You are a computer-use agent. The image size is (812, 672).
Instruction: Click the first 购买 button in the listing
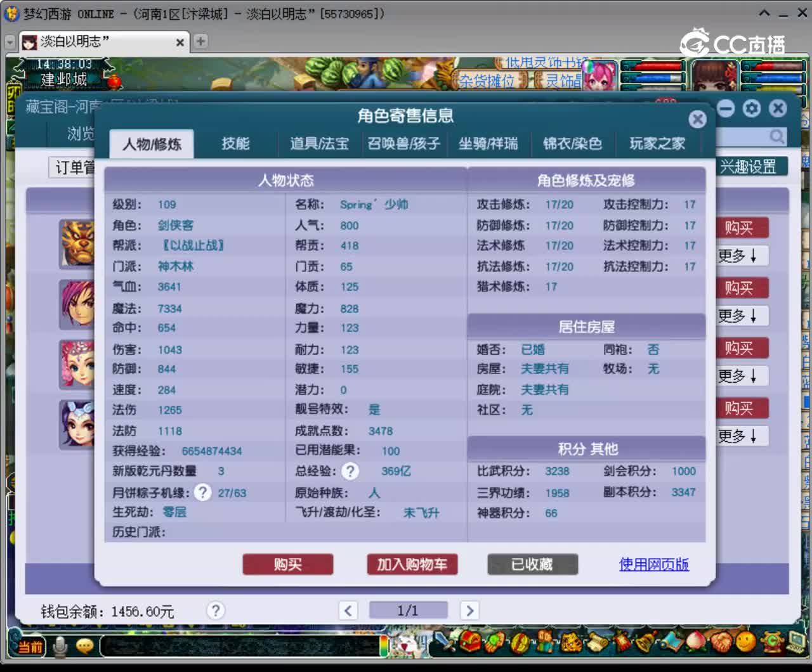pyautogui.click(x=742, y=228)
